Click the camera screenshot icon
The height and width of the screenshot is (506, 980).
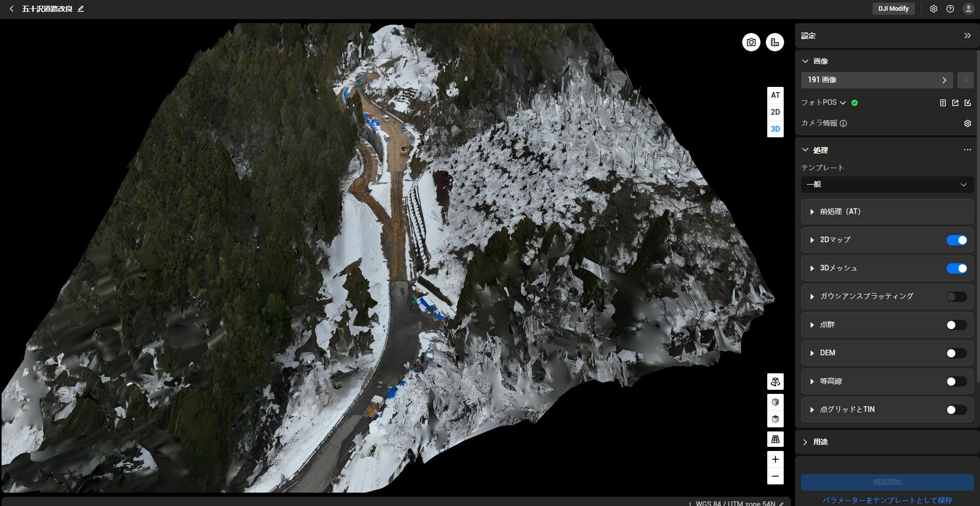point(751,42)
